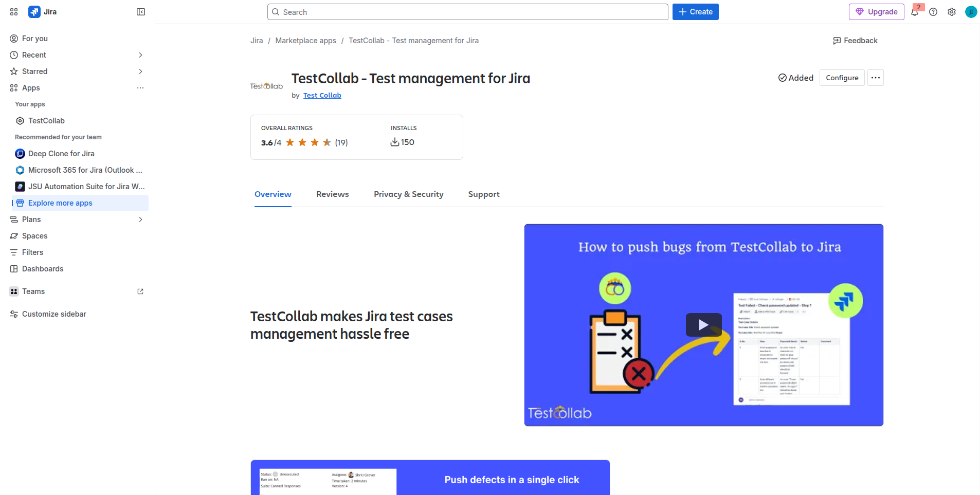Click the Microsoft 365 for Jira icon
980x495 pixels.
(x=20, y=170)
